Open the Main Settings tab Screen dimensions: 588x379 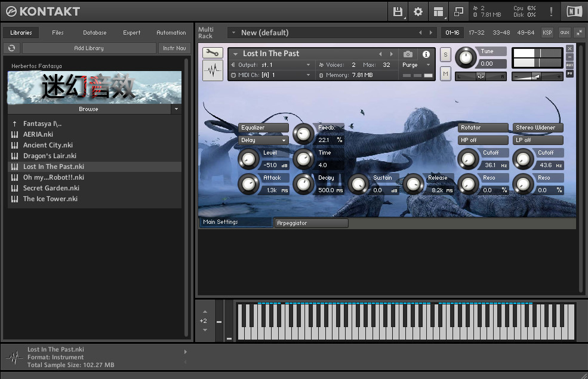click(x=236, y=222)
